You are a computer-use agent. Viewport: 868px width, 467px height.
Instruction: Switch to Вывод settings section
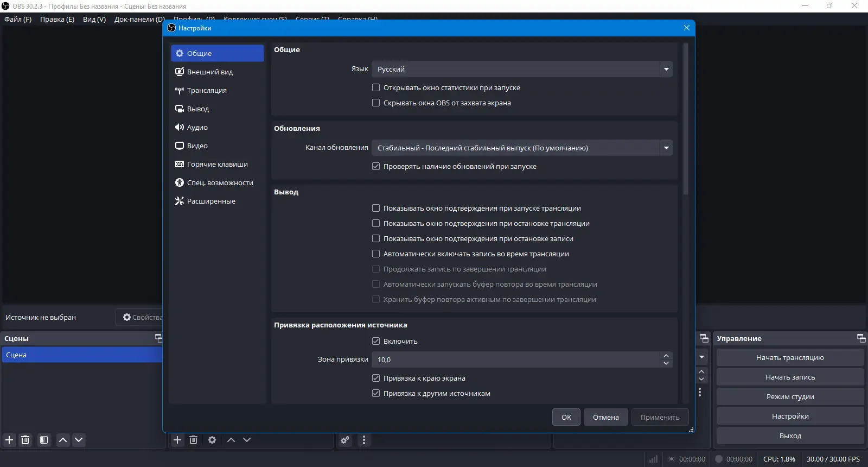217,109
